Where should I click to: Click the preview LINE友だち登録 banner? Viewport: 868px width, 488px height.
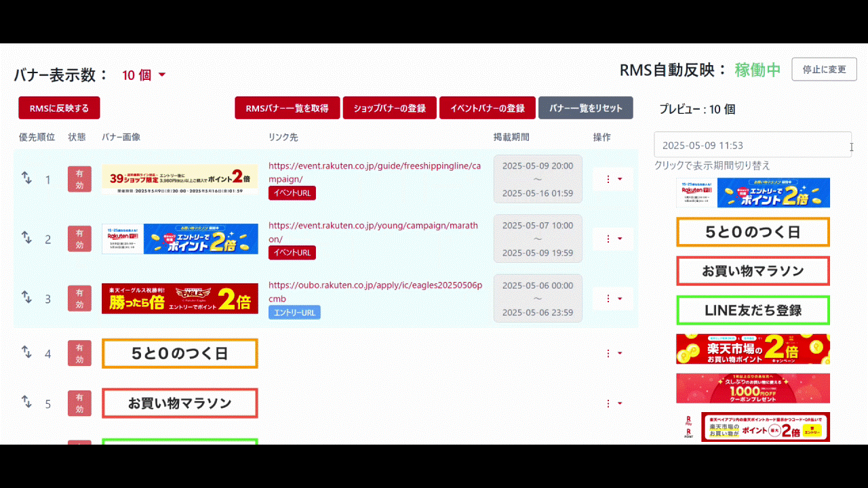(x=753, y=310)
